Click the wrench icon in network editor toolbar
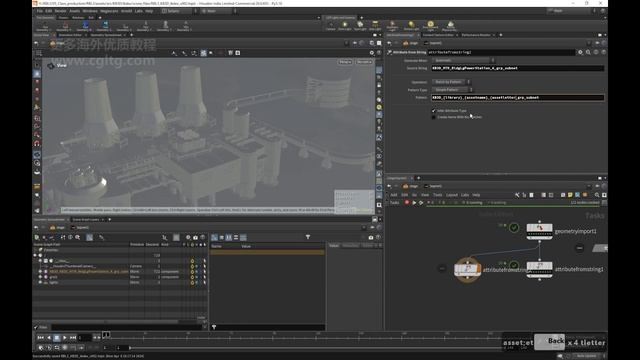The width and height of the screenshot is (640, 360). (517, 195)
